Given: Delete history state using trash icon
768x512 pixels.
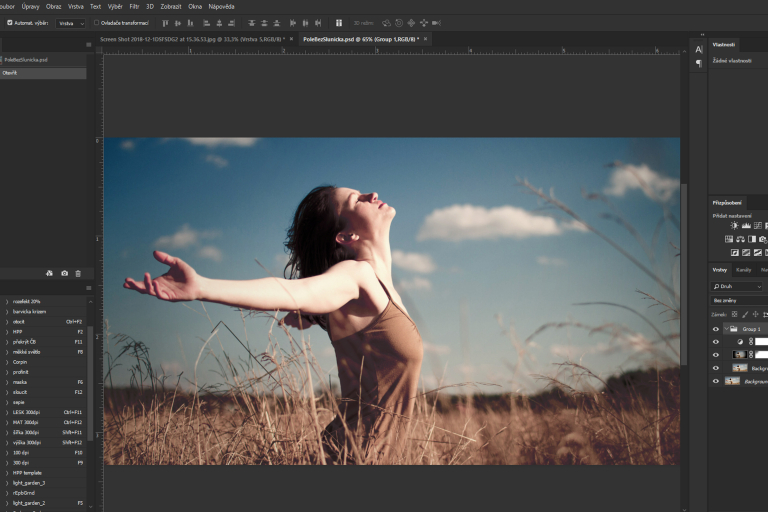Looking at the screenshot, I should coord(78,273).
